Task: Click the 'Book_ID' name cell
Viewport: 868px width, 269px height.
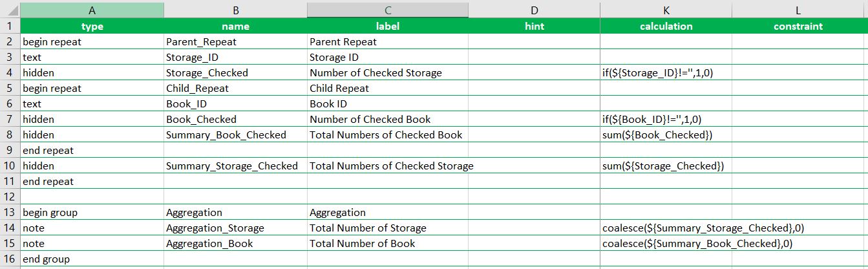Action: [235, 103]
